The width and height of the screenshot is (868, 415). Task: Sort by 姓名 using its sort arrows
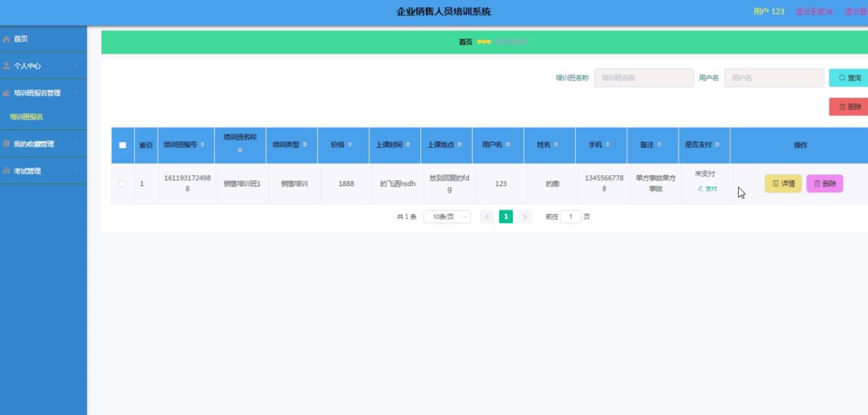[556, 144]
